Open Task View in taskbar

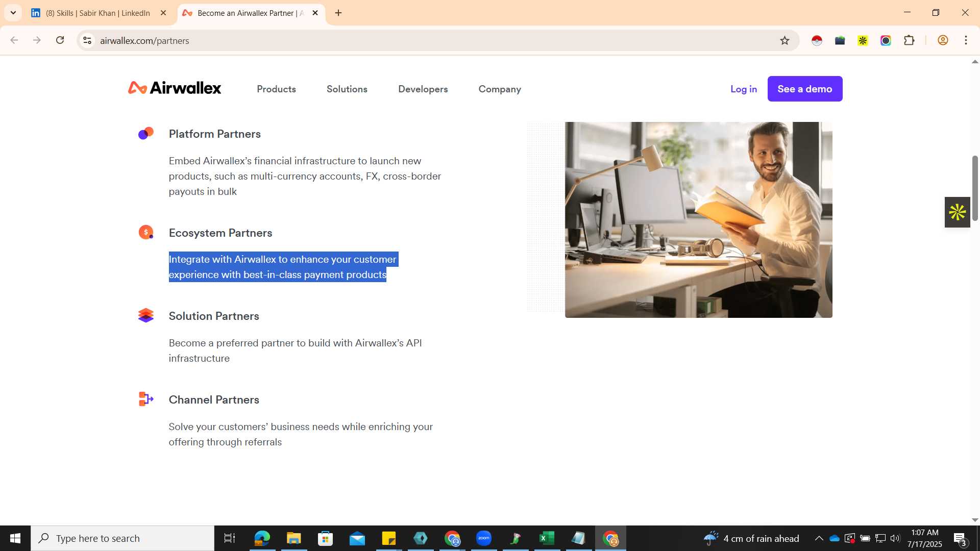click(230, 538)
